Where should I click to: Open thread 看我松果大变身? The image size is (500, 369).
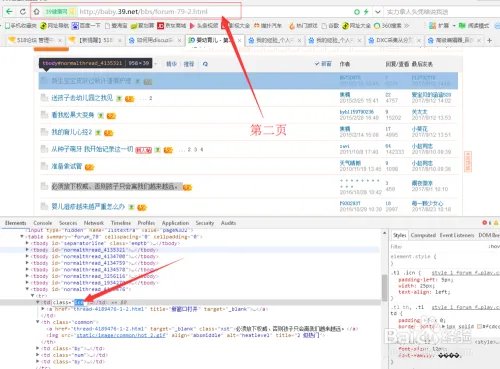pyautogui.click(x=73, y=115)
